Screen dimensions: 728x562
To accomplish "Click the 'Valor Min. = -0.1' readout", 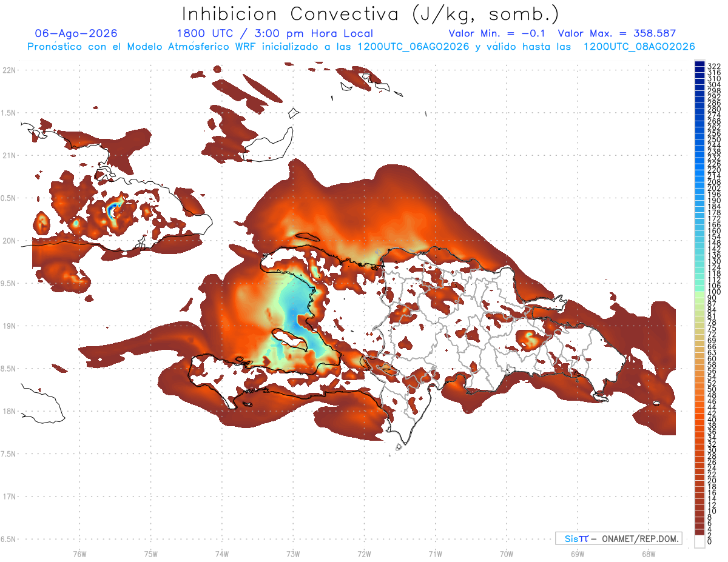I will [x=497, y=33].
